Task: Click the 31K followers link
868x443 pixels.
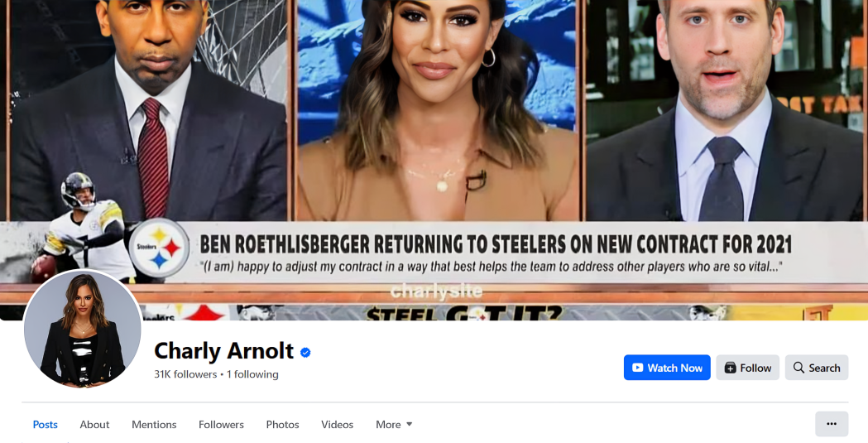Action: 185,374
